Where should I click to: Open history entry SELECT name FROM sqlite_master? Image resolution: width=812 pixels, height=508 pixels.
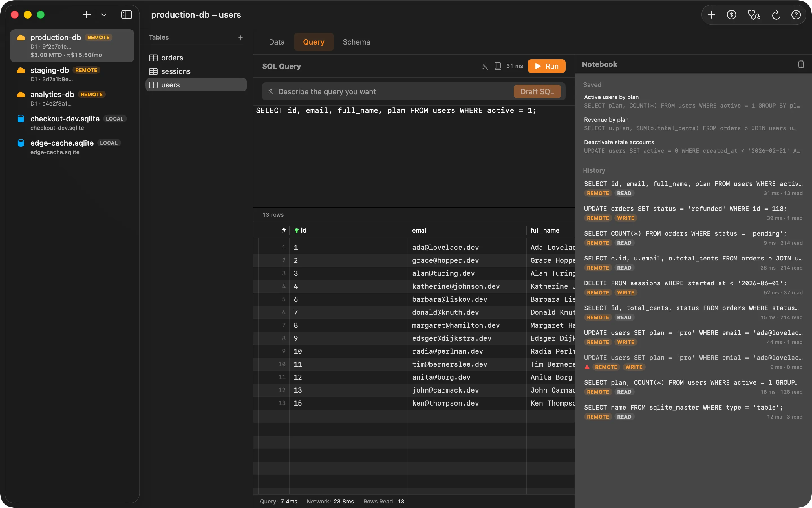pyautogui.click(x=693, y=411)
